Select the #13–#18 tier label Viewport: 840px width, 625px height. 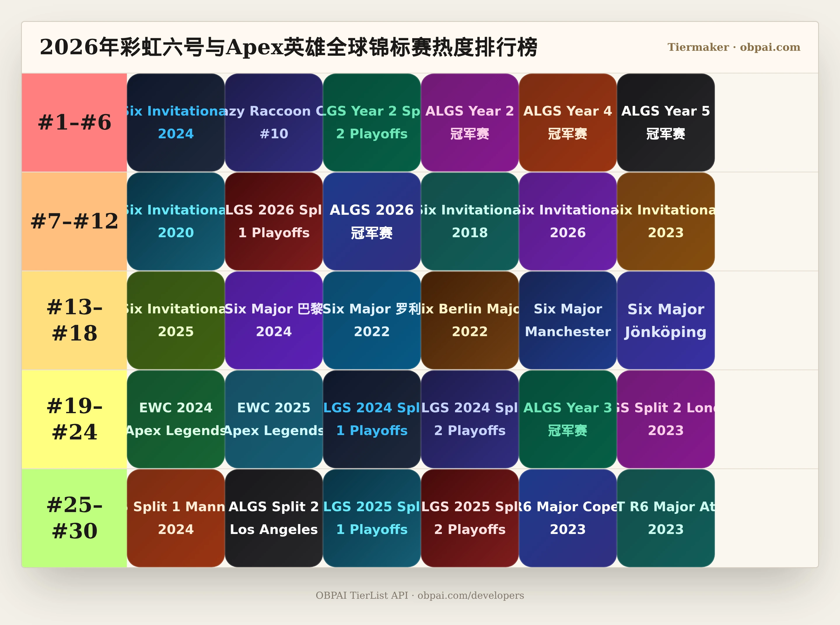tap(74, 320)
